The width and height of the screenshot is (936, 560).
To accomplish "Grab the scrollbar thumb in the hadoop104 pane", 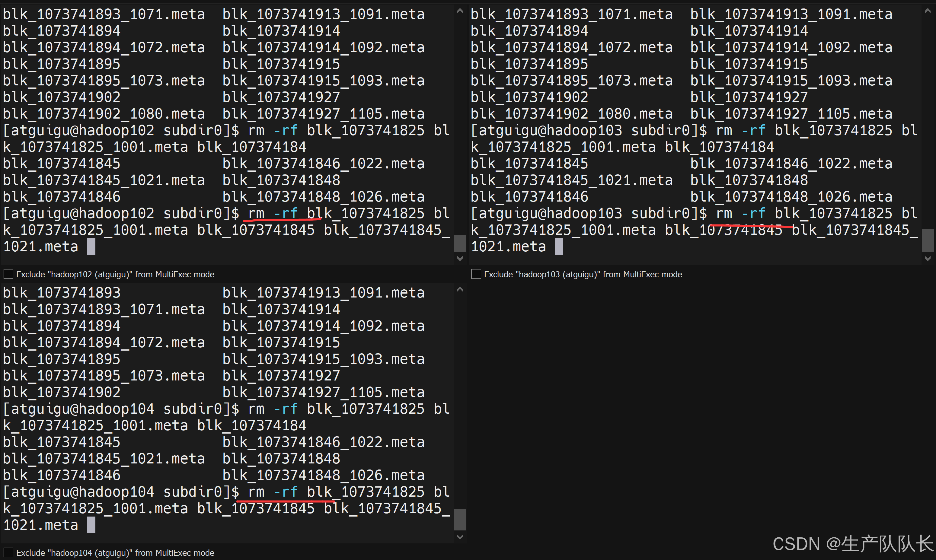I will coord(460,519).
